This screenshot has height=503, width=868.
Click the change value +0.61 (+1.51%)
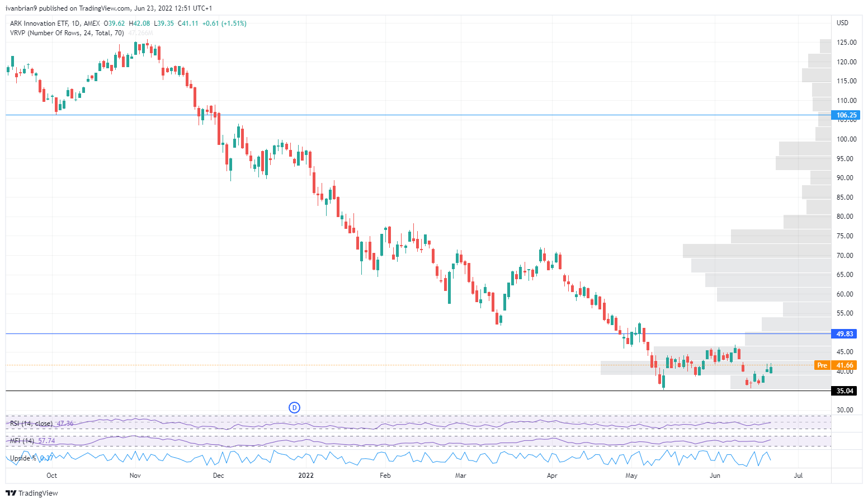click(224, 23)
